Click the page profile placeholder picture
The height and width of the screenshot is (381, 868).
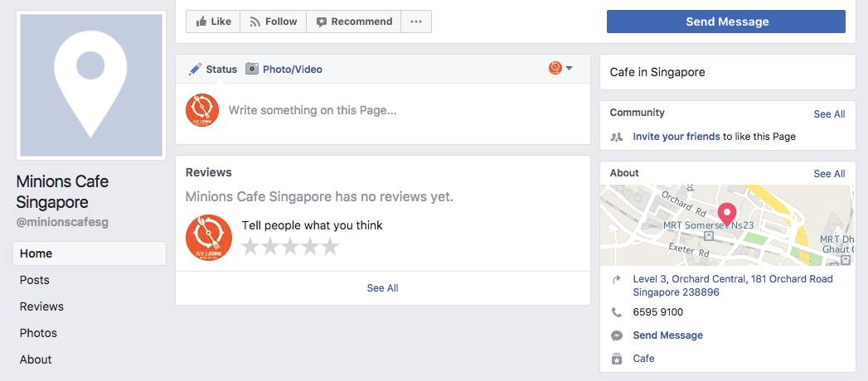(90, 85)
